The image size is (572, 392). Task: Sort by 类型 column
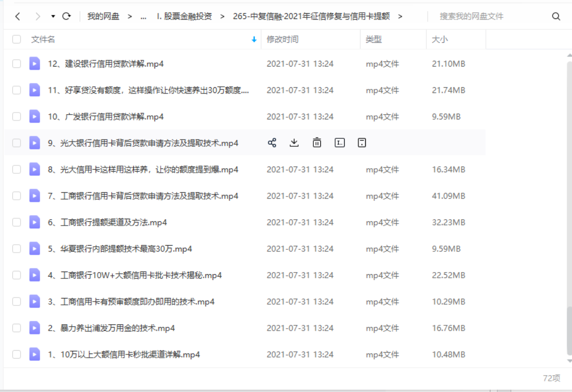click(x=374, y=39)
